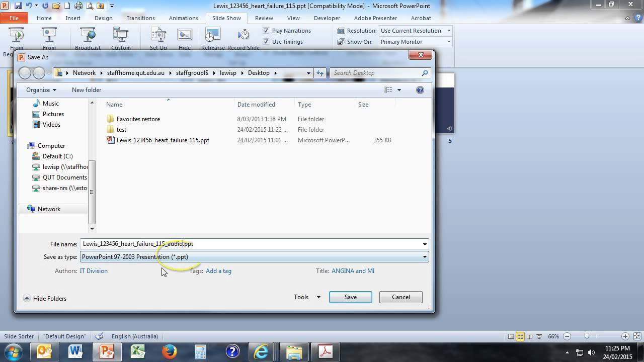Click the Refresh button beside address bar

click(320, 73)
